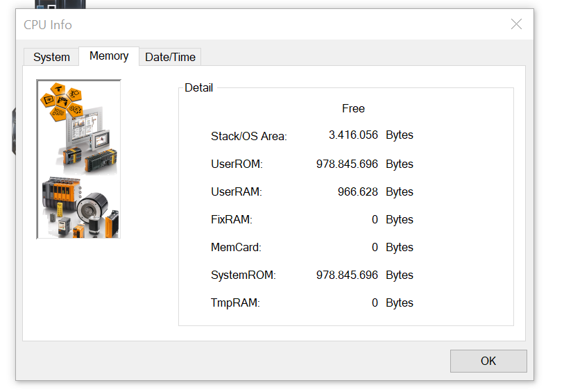The width and height of the screenshot is (573, 392).
Task: Click the UserROM row's 978.845.696 value
Action: coord(347,164)
